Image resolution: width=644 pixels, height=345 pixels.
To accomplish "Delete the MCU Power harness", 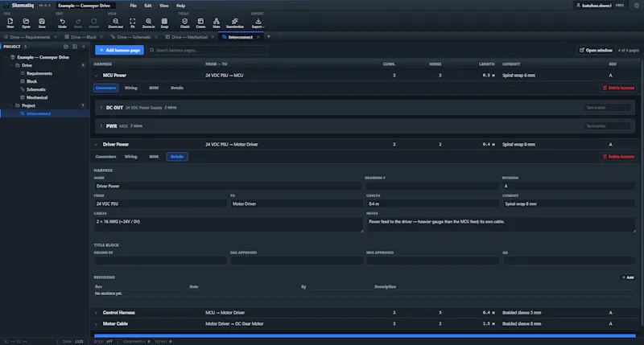I will click(618, 88).
